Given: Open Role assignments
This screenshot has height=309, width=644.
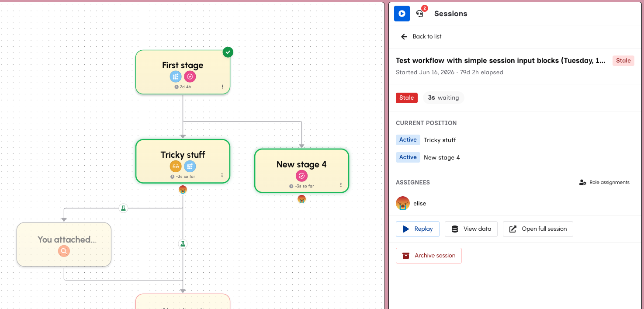Looking at the screenshot, I should click(604, 182).
